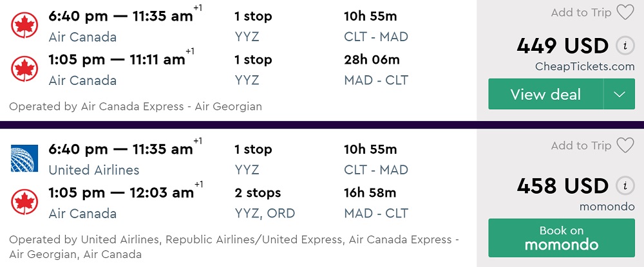The height and width of the screenshot is (267, 644).
Task: Click the 28h 06m return flight duration
Action: (372, 60)
